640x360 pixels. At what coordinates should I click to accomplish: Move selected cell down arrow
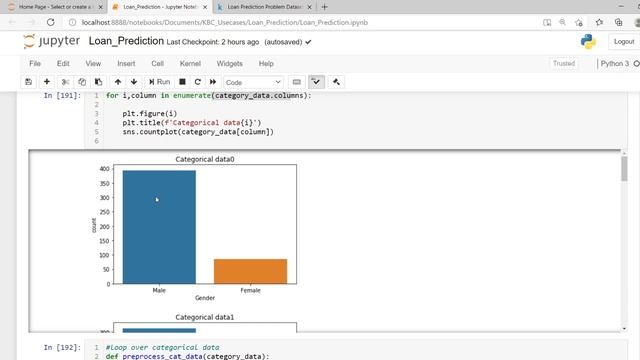point(134,82)
